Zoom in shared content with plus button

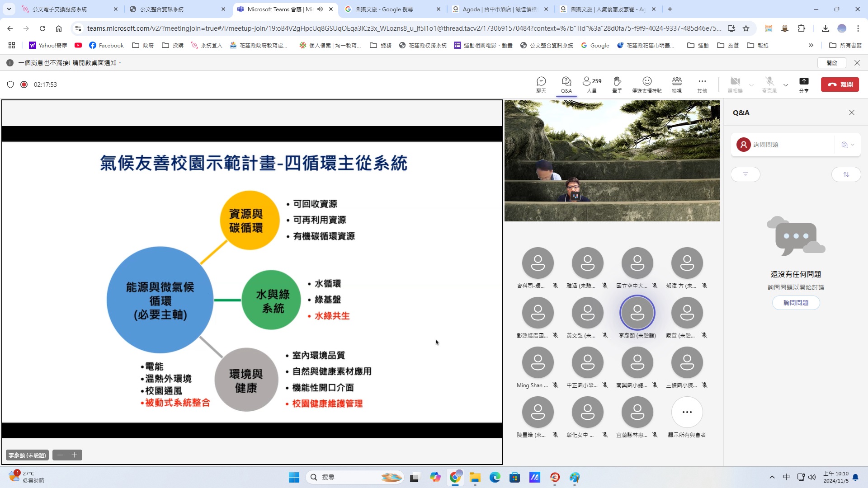click(75, 455)
